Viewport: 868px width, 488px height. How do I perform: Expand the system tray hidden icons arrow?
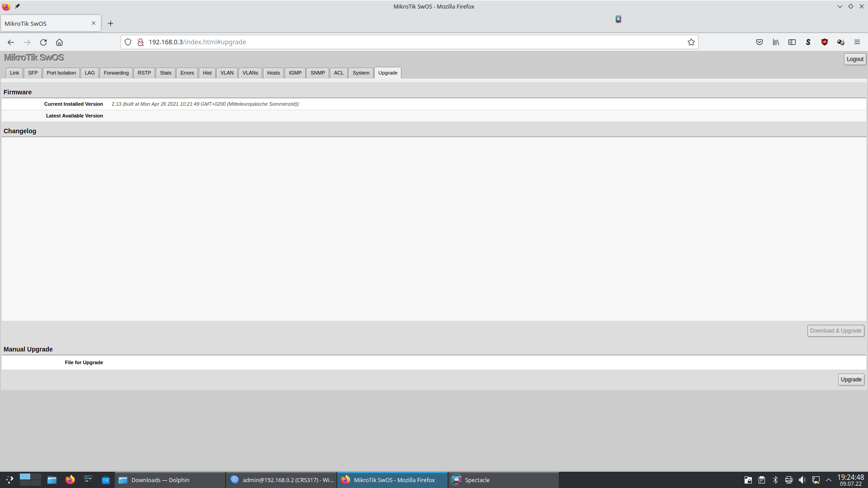(x=829, y=480)
